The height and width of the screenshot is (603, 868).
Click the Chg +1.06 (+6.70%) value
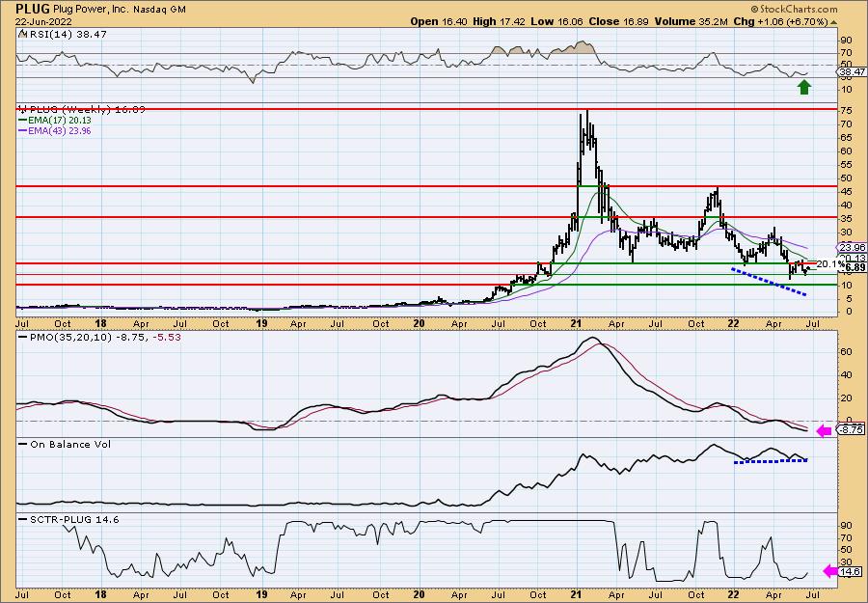[x=780, y=21]
